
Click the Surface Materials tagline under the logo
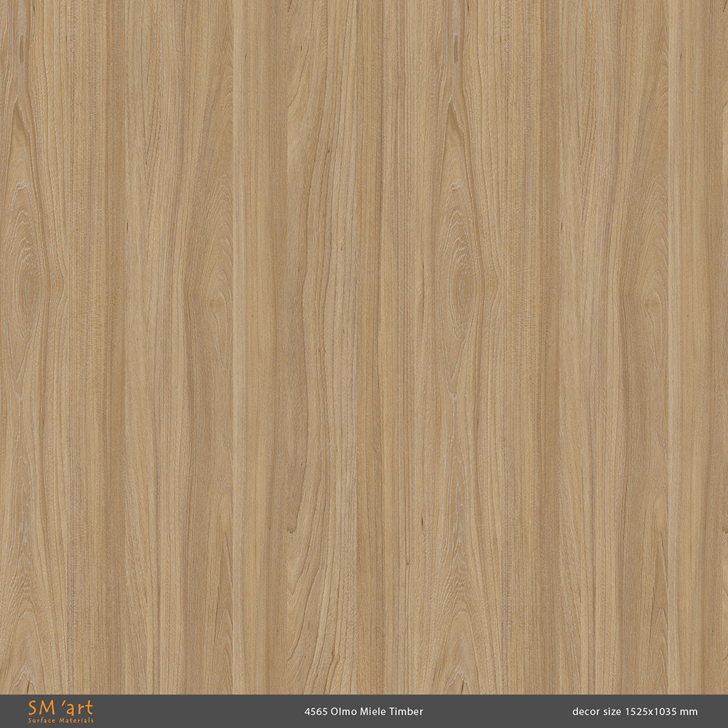[60, 720]
